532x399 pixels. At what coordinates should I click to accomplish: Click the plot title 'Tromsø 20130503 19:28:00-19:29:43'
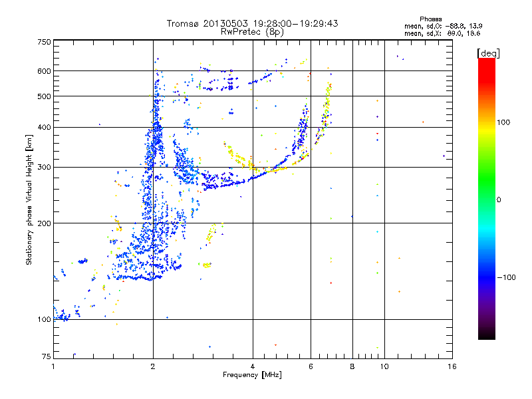(x=253, y=23)
